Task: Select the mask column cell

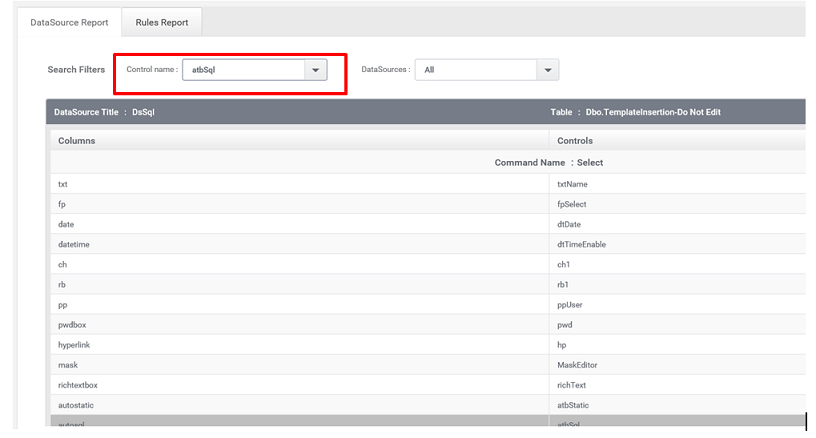Action: (300, 365)
